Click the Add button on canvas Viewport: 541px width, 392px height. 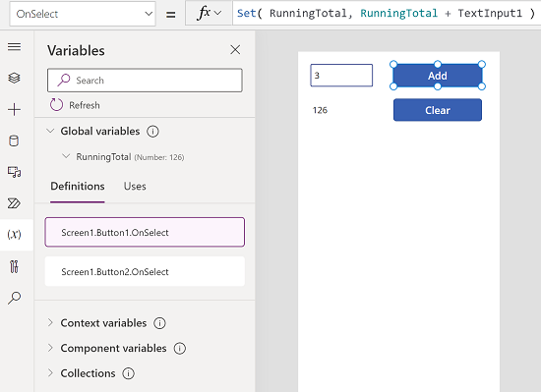[438, 76]
